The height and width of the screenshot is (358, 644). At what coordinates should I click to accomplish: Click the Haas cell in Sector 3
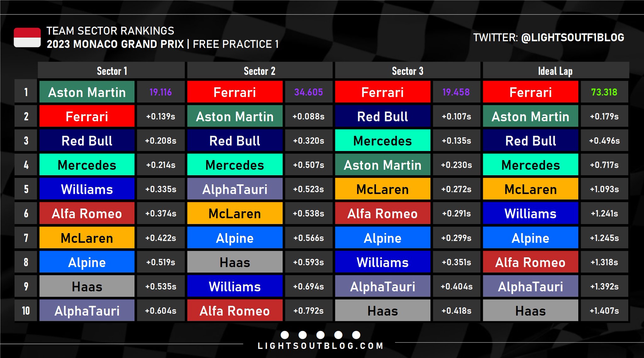383,310
